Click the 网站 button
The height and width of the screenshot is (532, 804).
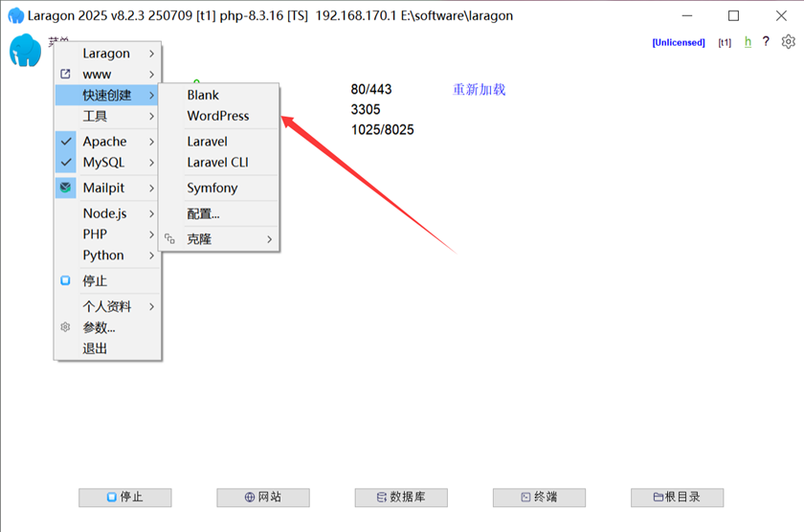263,498
